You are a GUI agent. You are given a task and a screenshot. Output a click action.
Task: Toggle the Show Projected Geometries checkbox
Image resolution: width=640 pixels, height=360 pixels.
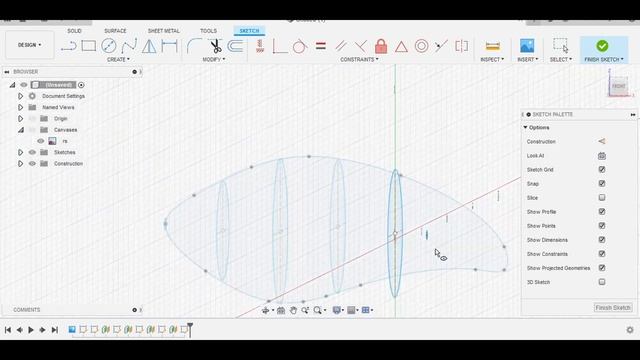coord(602,268)
